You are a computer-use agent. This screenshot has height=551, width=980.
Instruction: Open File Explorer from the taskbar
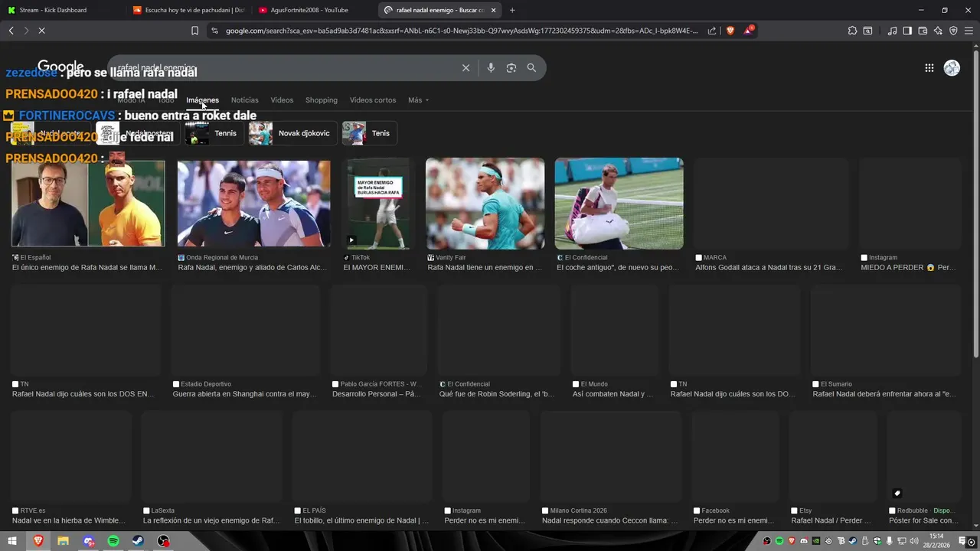click(x=64, y=541)
